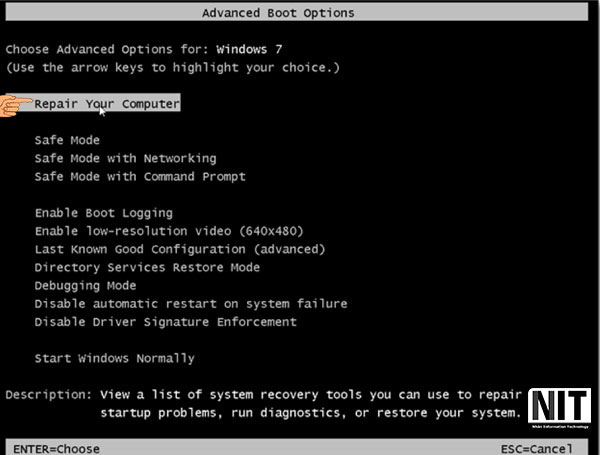The width and height of the screenshot is (600, 455).
Task: Click the orange pointing hand icon
Action: tap(16, 106)
